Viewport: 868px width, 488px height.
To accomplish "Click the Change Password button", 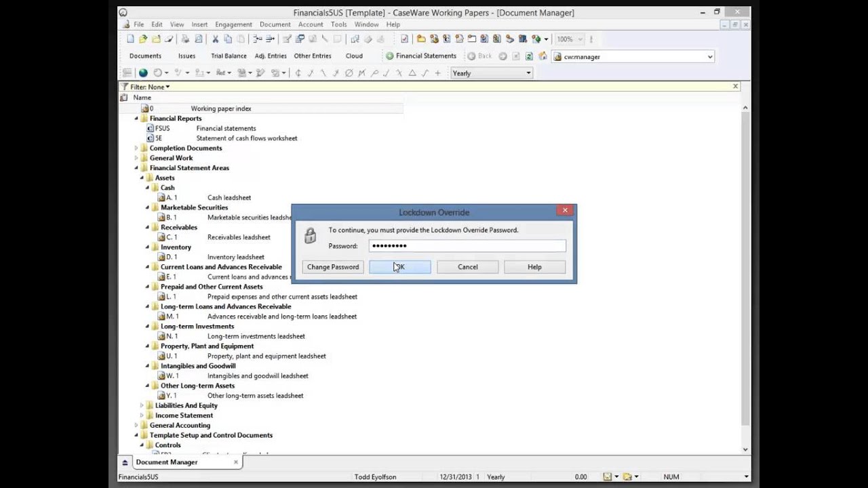I will 333,267.
